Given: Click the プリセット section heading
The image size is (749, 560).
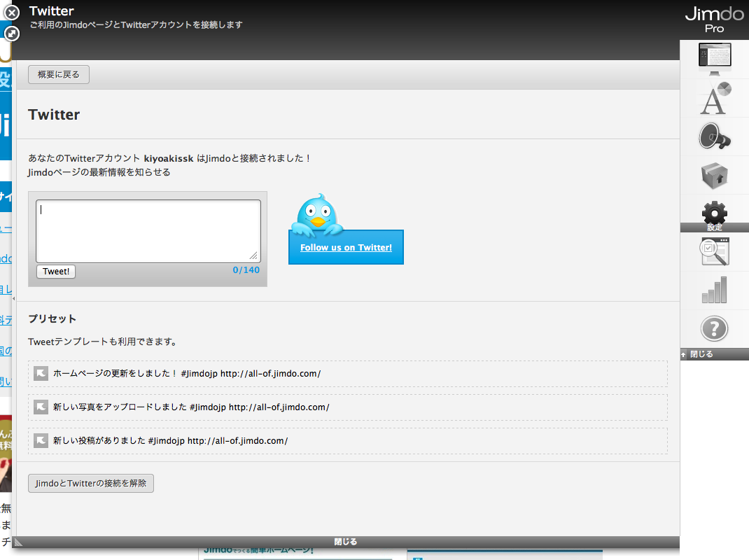Looking at the screenshot, I should [x=52, y=318].
